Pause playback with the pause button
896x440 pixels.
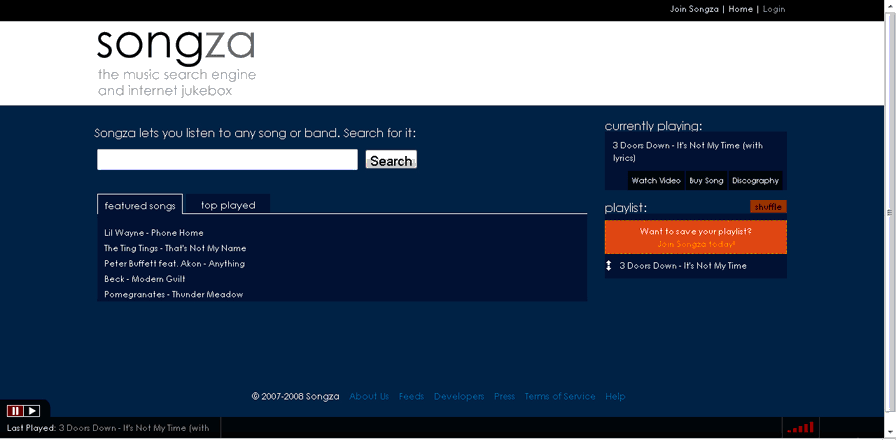point(14,410)
